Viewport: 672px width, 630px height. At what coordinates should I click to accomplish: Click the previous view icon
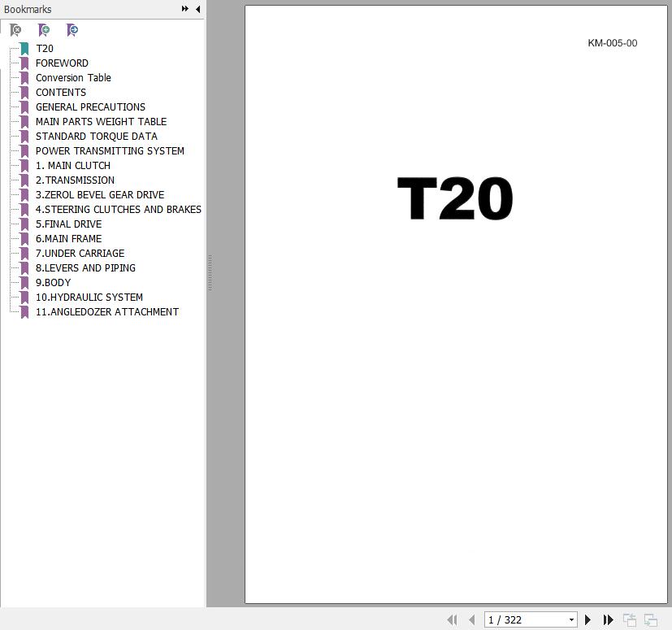pos(630,620)
